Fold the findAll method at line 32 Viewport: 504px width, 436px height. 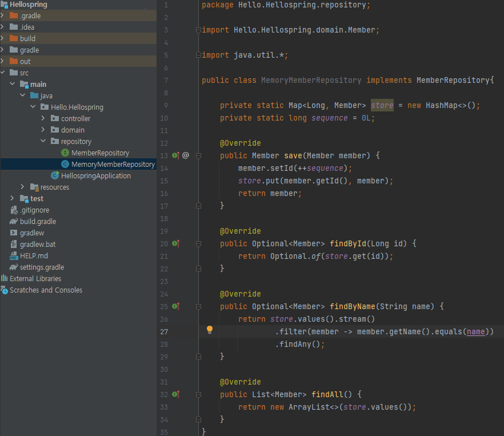199,395
